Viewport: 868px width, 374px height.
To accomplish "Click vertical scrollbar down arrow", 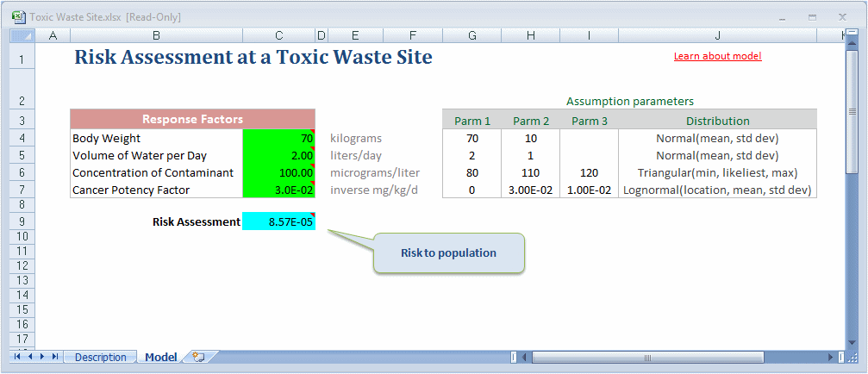I will click(x=852, y=344).
